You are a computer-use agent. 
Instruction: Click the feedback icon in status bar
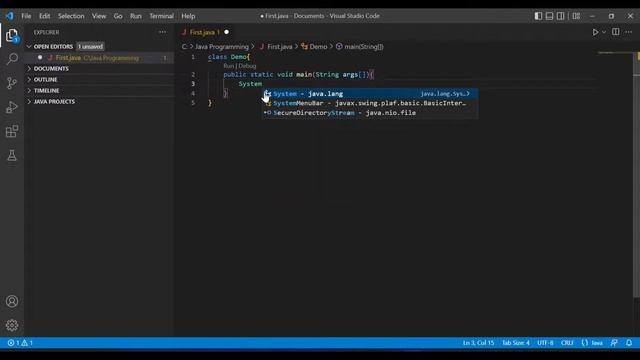614,343
